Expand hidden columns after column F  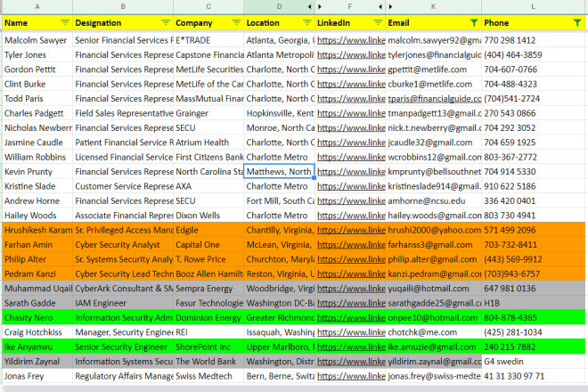click(380, 6)
